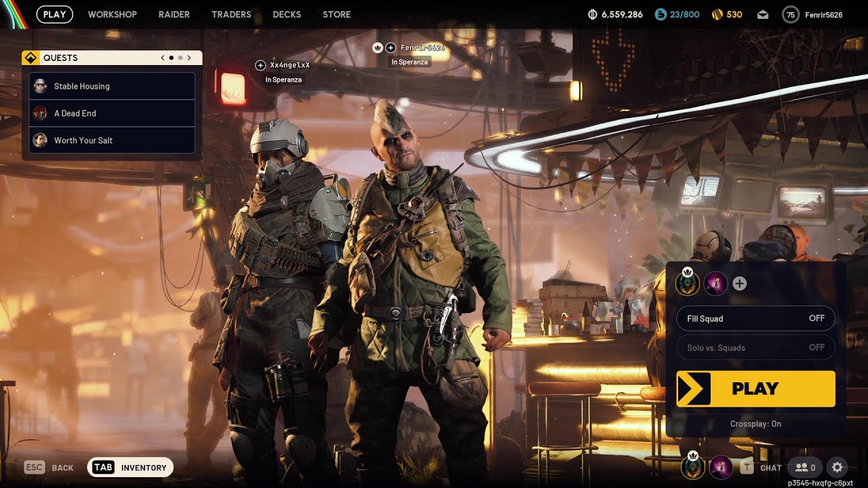Click the BACK label
868x488 pixels.
(62, 468)
